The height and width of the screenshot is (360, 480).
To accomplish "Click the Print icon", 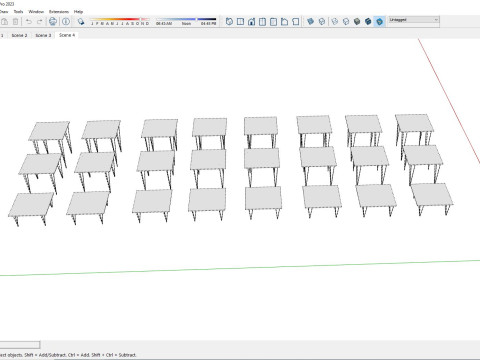I will pyautogui.click(x=53, y=22).
